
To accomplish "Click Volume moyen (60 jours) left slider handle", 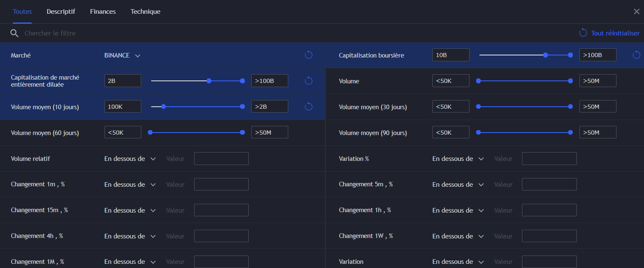I will coord(150,133).
